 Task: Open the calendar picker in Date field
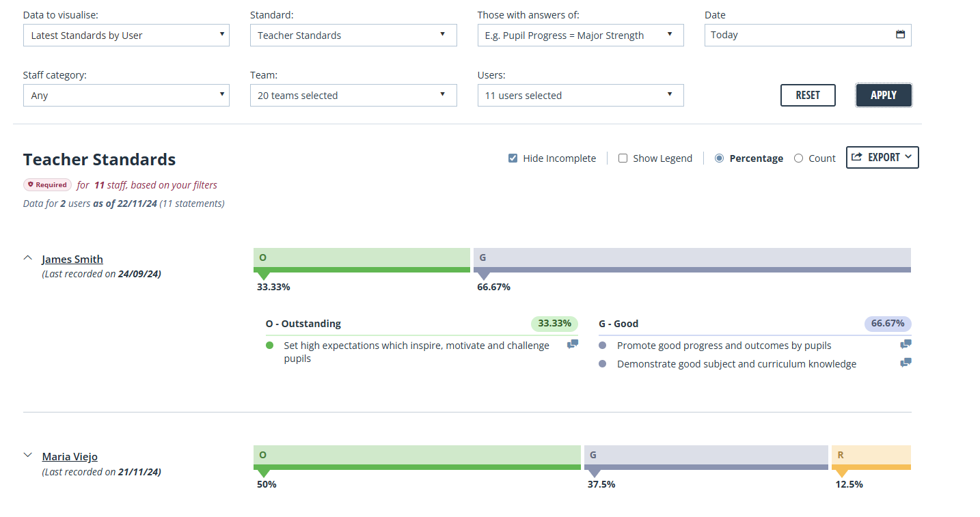(x=900, y=35)
